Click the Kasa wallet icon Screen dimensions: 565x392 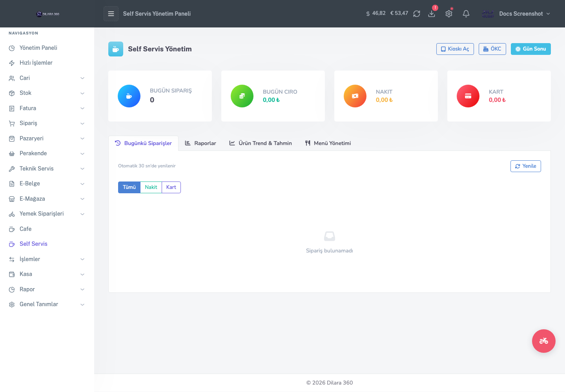click(x=12, y=274)
